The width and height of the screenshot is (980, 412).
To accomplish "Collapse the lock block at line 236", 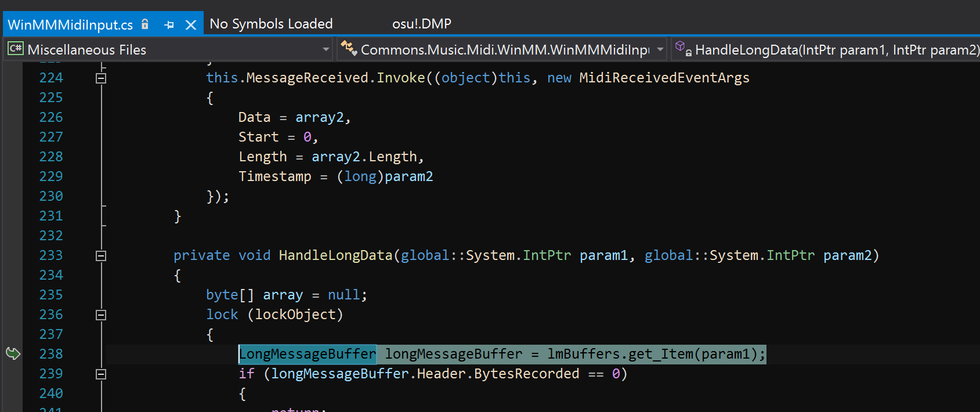I will 101,315.
